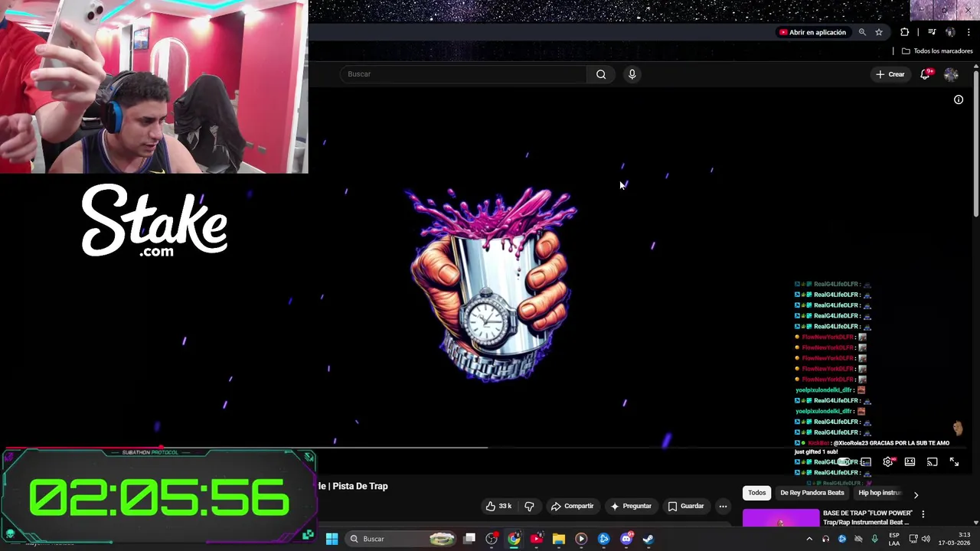Switch to theater mode
Viewport: 980px width, 551px height.
(x=910, y=462)
